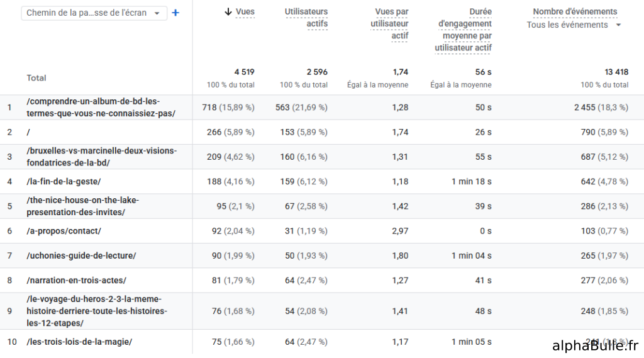
Task: Click engagement cell 1 min 18 s
Action: [472, 182]
